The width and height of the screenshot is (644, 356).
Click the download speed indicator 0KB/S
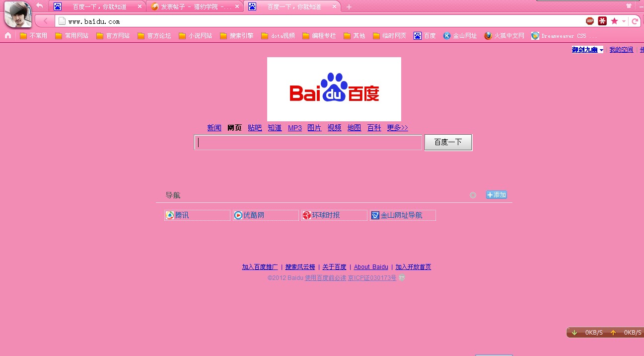tap(587, 332)
